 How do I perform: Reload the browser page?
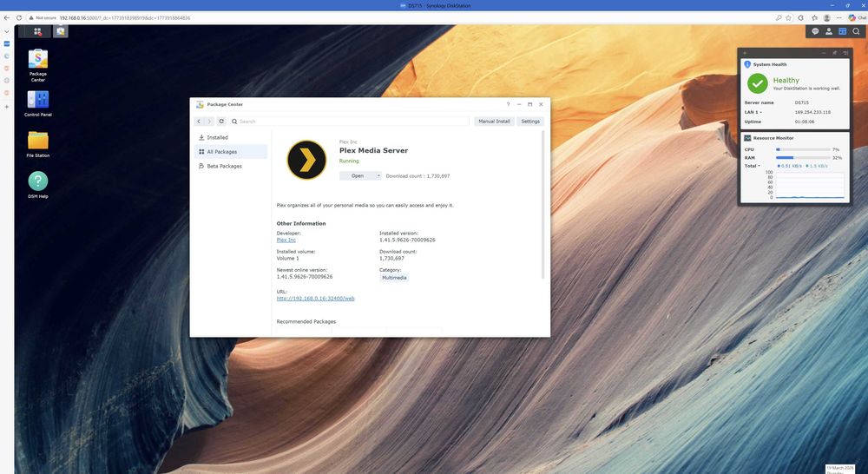[x=19, y=17]
